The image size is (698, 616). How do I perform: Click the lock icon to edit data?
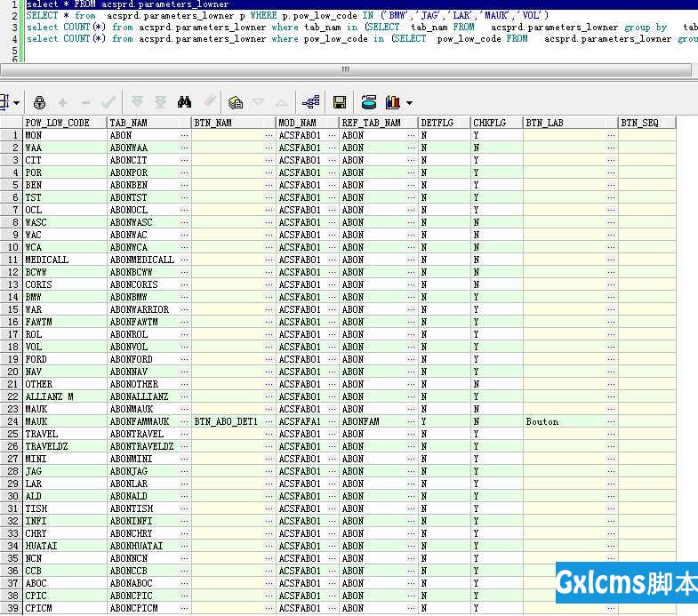pos(39,102)
